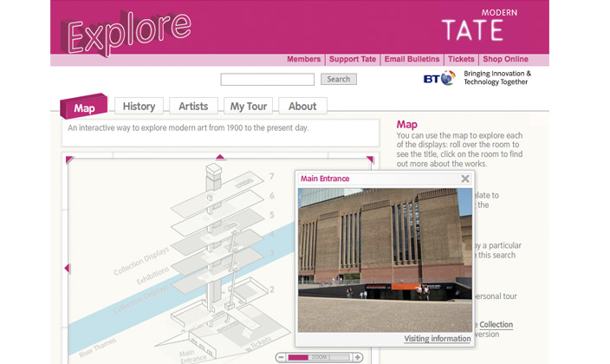Open the Members link
Screen dimensions: 610x364
[303, 59]
